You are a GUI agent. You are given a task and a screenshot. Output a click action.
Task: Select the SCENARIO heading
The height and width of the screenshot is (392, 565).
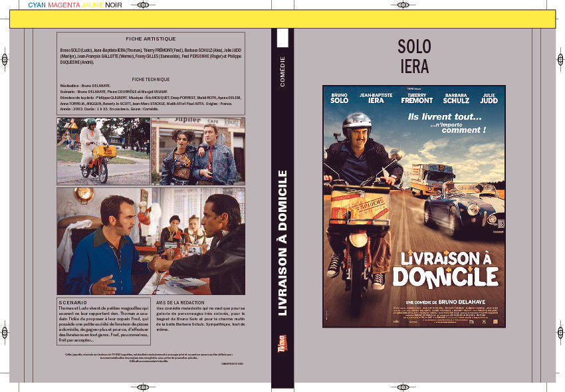[73, 303]
